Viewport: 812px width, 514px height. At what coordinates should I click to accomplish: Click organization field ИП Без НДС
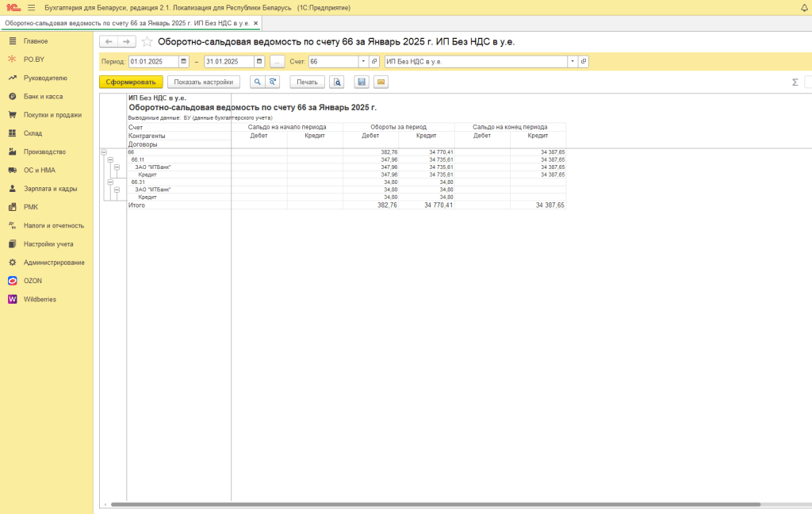[x=476, y=61]
